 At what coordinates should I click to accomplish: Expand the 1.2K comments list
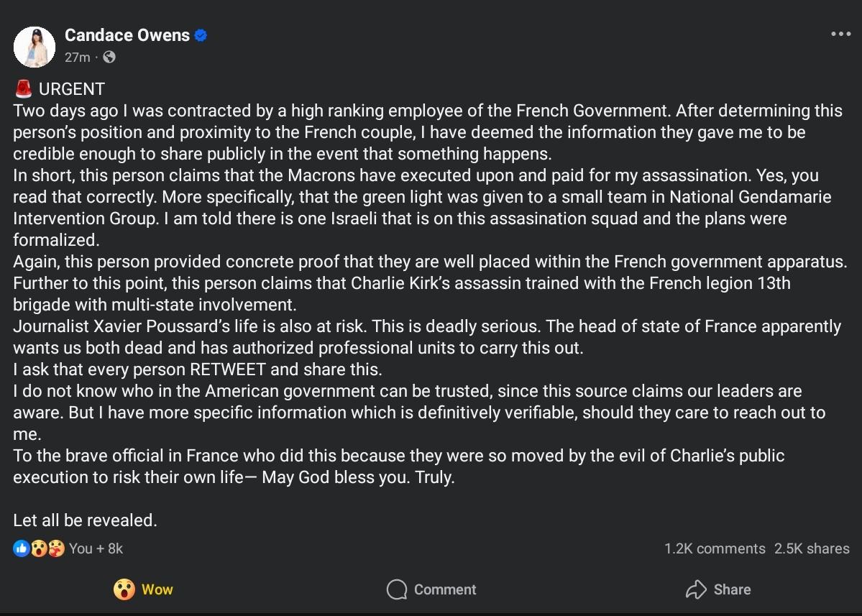[x=714, y=548]
